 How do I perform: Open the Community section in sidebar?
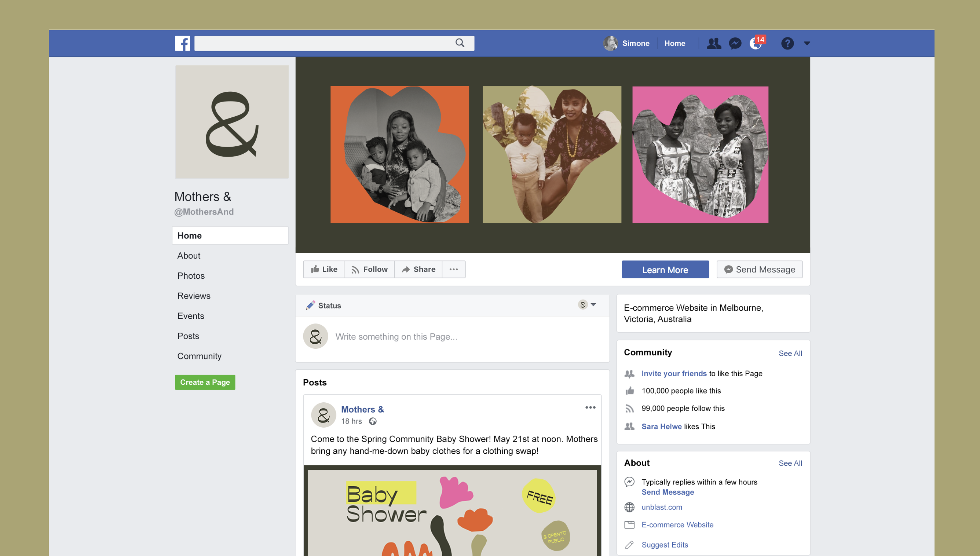pos(199,356)
